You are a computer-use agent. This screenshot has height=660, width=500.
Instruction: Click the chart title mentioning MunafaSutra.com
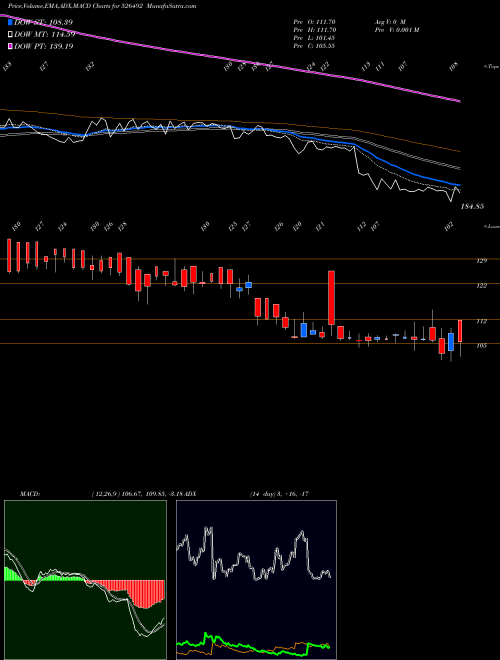pos(102,6)
